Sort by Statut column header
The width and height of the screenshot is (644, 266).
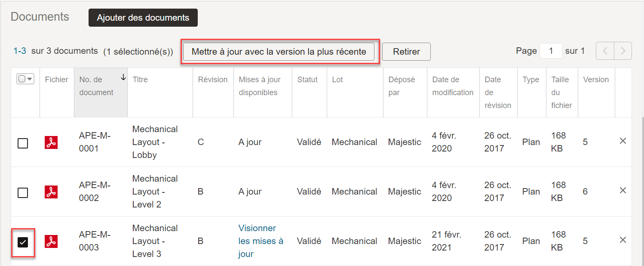tap(307, 80)
